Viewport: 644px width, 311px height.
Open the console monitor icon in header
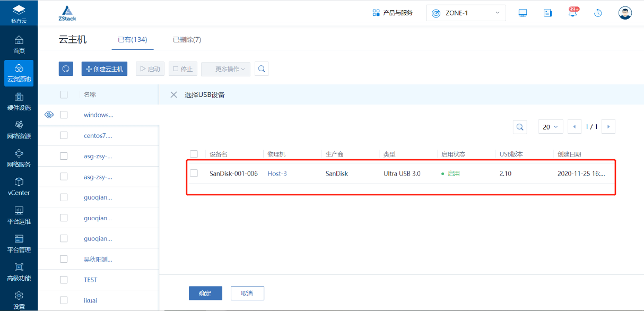[523, 13]
